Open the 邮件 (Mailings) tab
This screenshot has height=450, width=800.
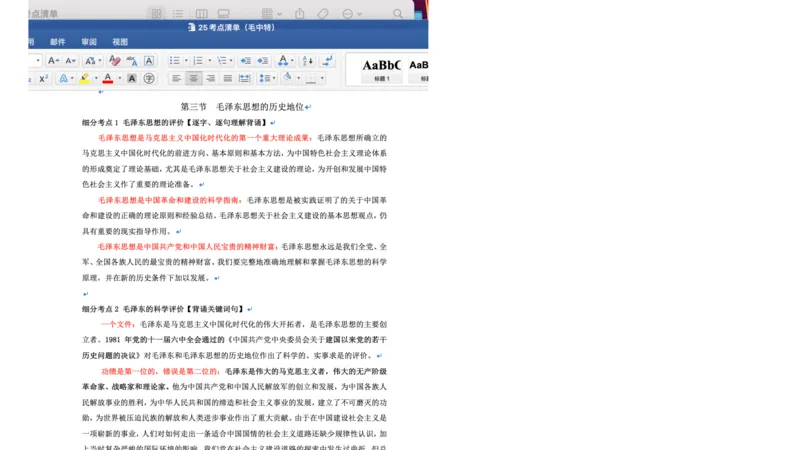(58, 42)
